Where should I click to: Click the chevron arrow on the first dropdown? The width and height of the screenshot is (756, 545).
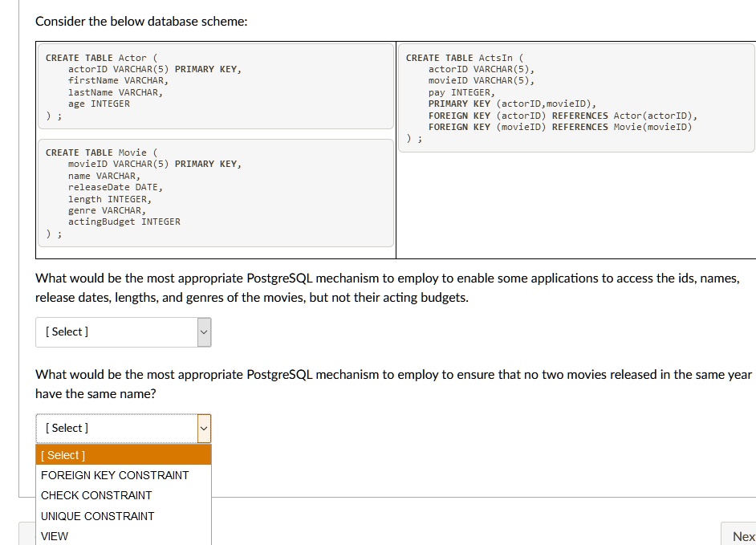[204, 331]
